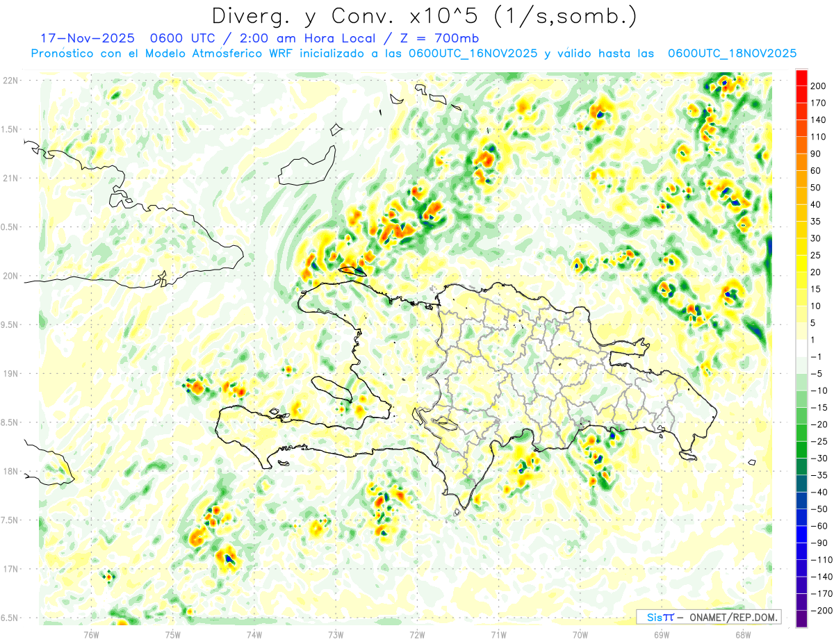
Task: Click the 110 color scale label
Action: tap(819, 137)
